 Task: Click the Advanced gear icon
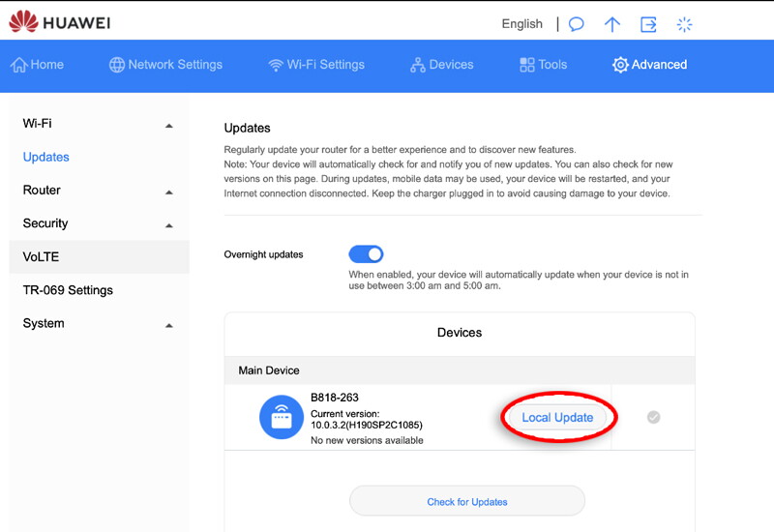click(620, 65)
